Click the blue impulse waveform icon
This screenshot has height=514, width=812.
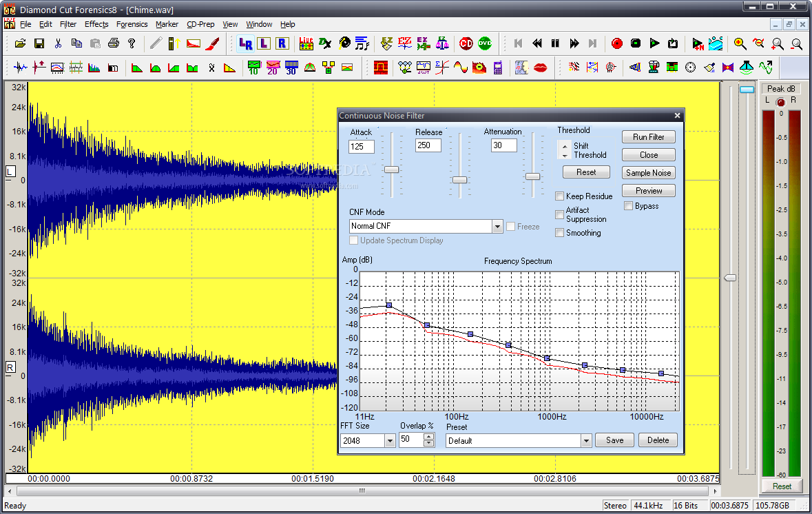tap(20, 68)
